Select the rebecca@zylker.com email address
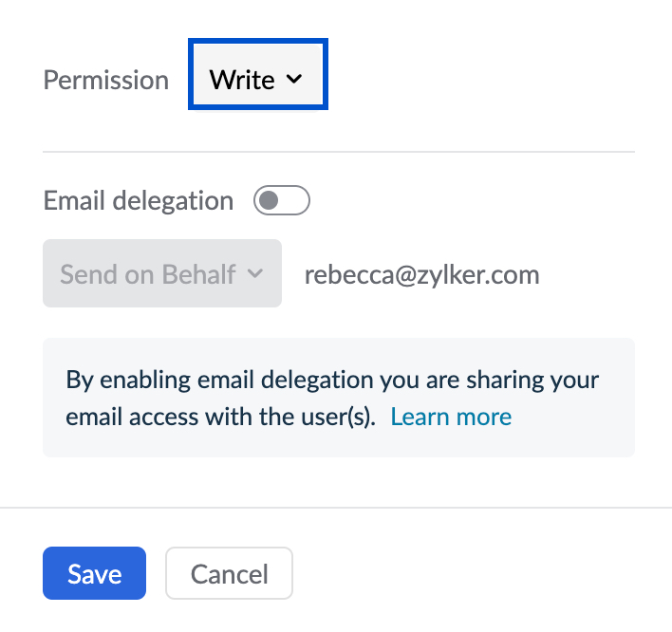 coord(421,275)
